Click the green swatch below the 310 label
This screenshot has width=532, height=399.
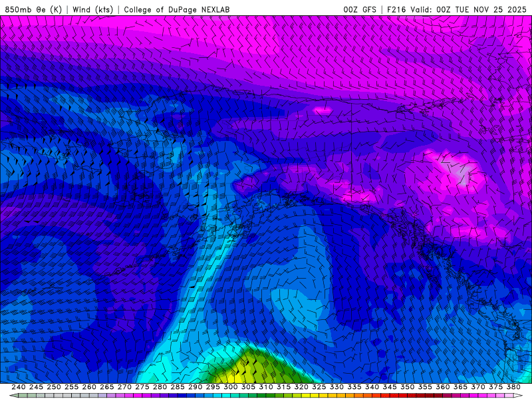click(269, 396)
